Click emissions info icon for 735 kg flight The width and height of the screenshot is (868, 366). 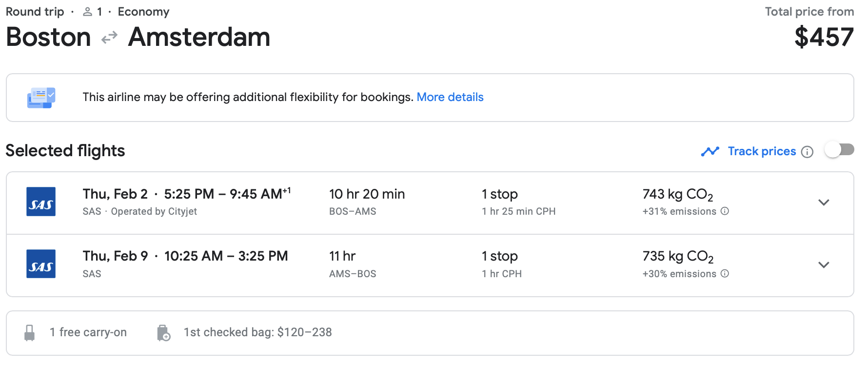pos(725,274)
